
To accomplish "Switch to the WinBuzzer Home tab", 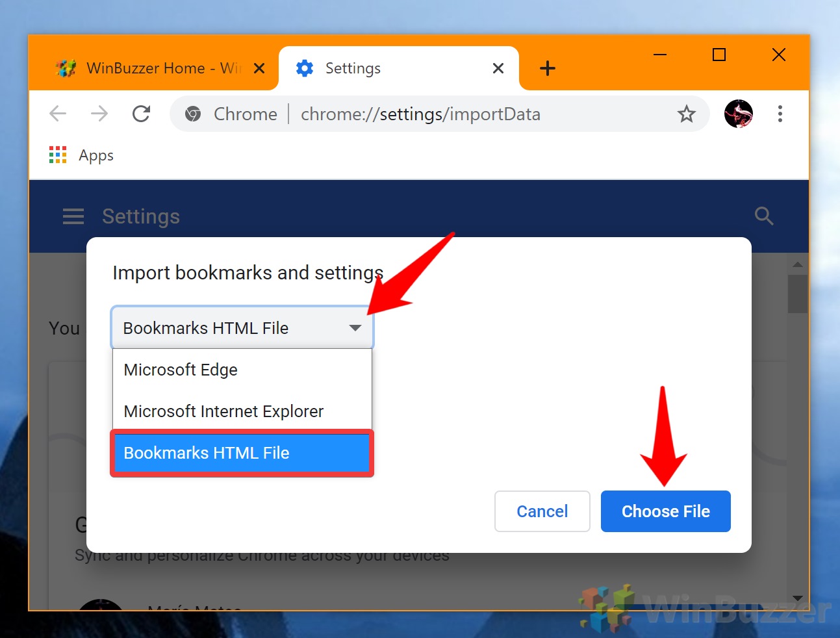I will click(156, 68).
